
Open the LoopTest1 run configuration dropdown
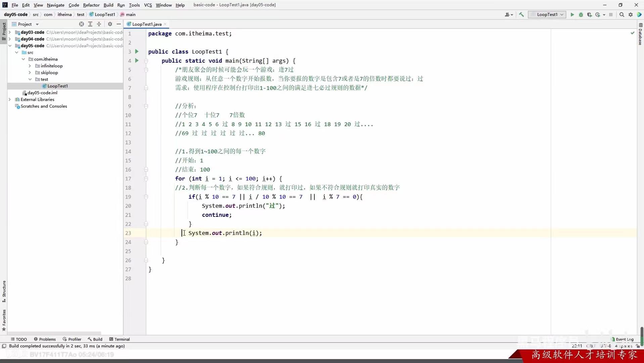[x=547, y=14]
